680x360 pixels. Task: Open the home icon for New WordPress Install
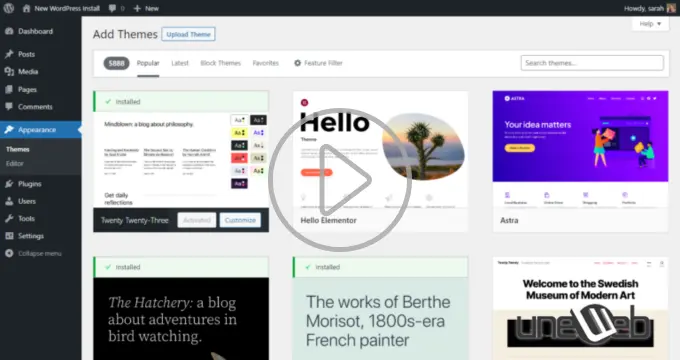(26, 8)
